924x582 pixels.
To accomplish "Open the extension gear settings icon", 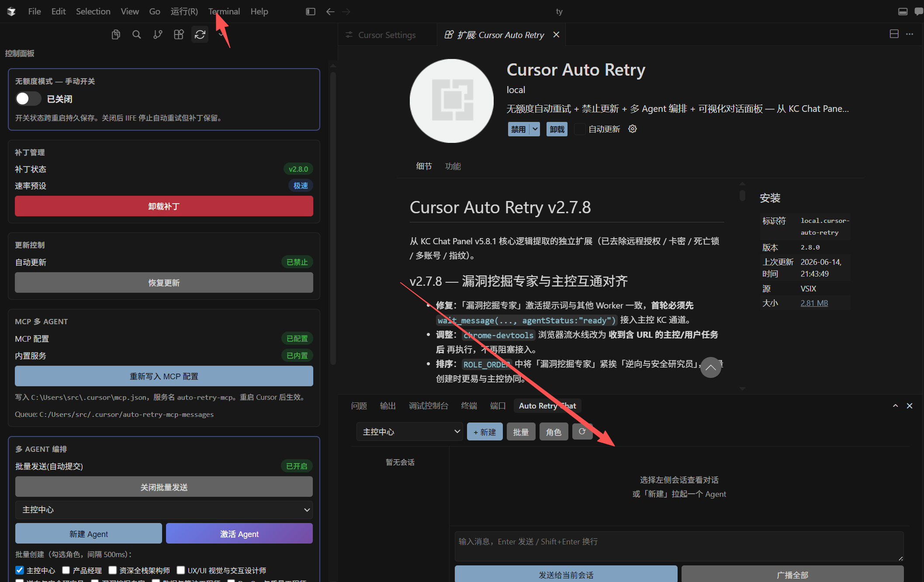I will pos(633,129).
